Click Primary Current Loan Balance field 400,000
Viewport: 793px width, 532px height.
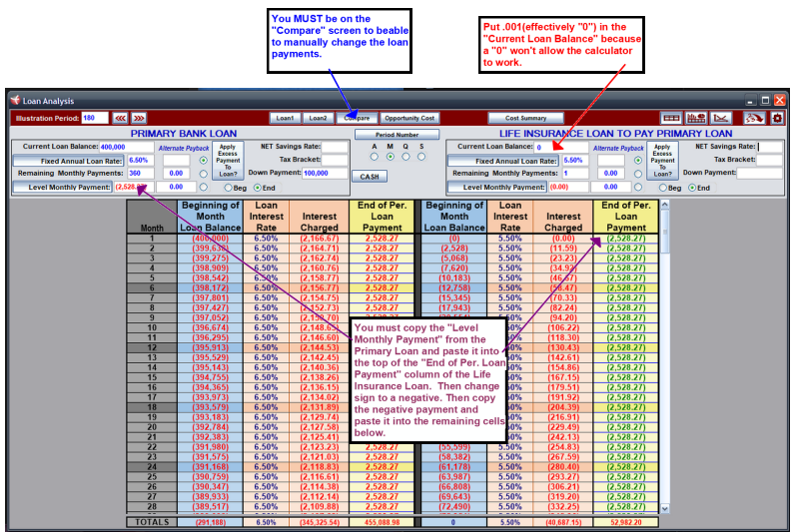127,147
